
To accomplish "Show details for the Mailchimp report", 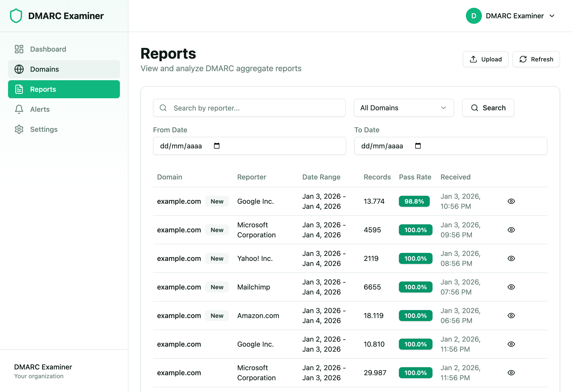I will coord(511,287).
